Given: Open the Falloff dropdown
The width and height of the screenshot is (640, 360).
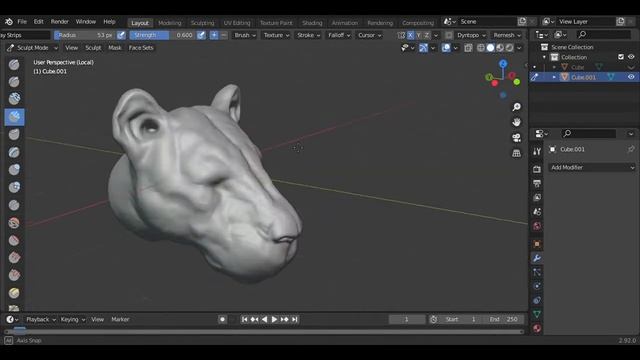Looking at the screenshot, I should pos(339,35).
